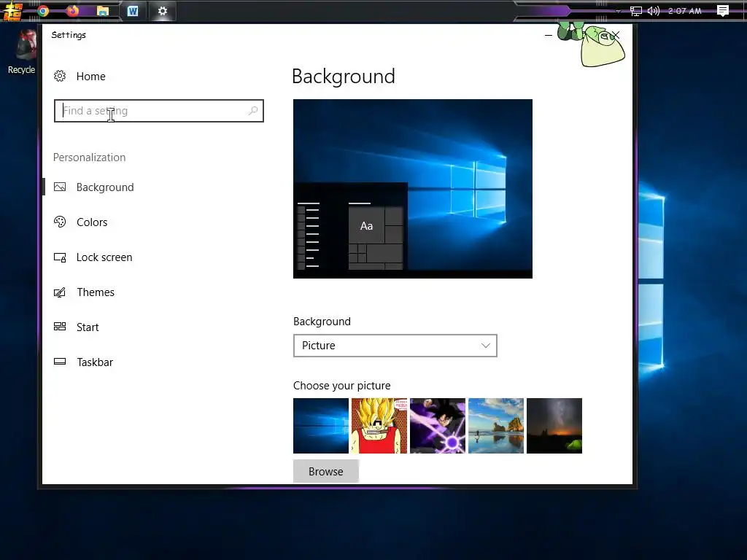Open the Recycle bin desktop icon
The image size is (747, 560).
tap(21, 52)
